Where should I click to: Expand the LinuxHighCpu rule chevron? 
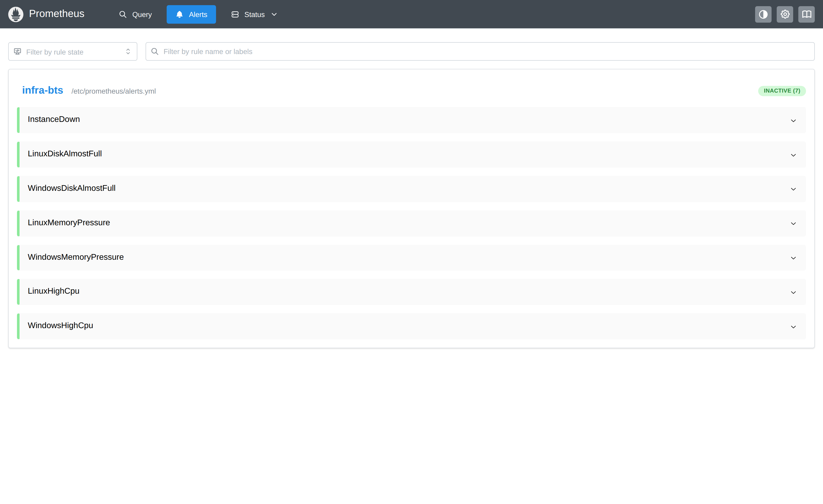(793, 292)
